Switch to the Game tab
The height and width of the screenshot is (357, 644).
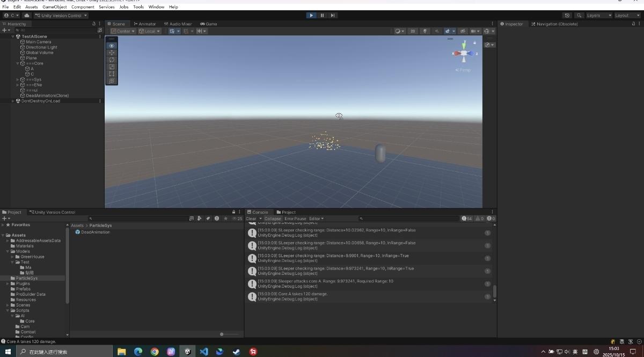[209, 24]
